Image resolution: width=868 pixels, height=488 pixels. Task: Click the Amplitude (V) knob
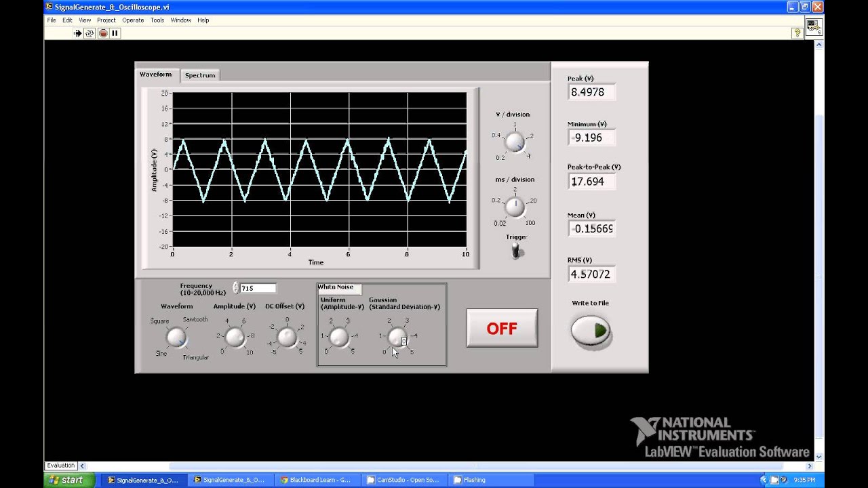coord(235,337)
